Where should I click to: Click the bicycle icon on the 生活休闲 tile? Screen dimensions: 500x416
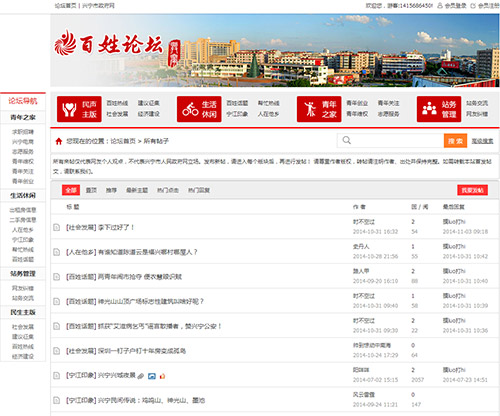coord(190,109)
